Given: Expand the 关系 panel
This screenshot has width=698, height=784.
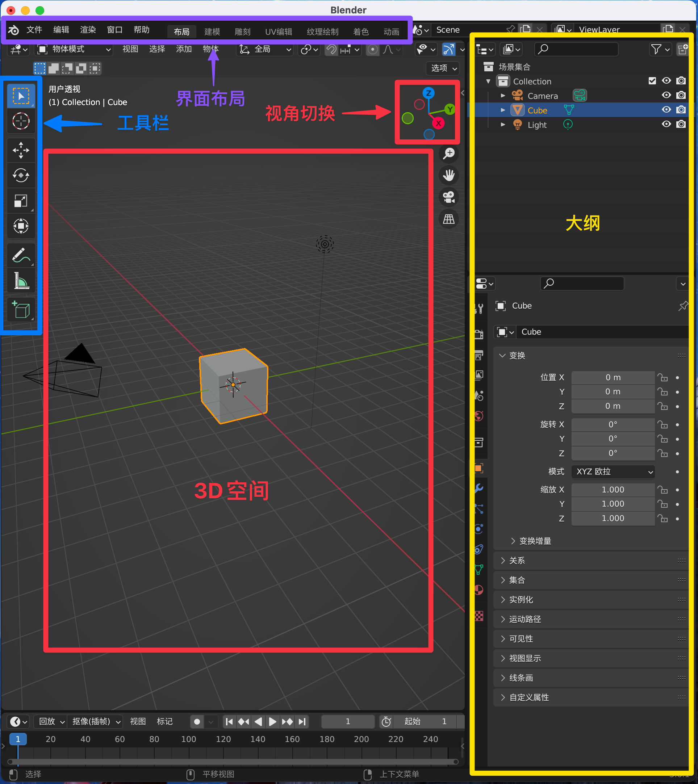Looking at the screenshot, I should [x=517, y=561].
